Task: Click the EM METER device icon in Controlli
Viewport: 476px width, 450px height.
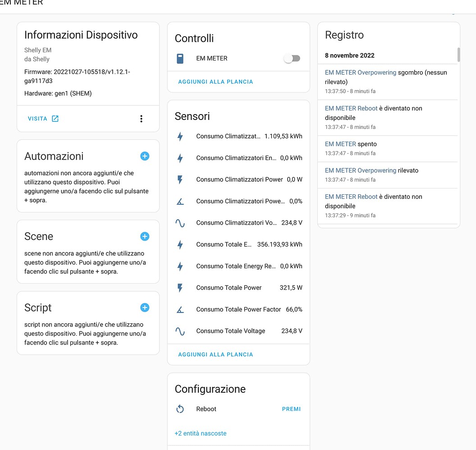Action: tap(180, 58)
